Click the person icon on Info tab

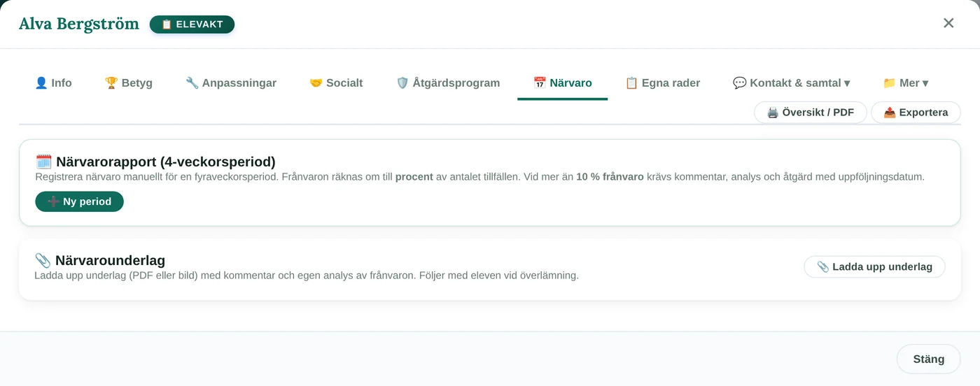[x=41, y=83]
